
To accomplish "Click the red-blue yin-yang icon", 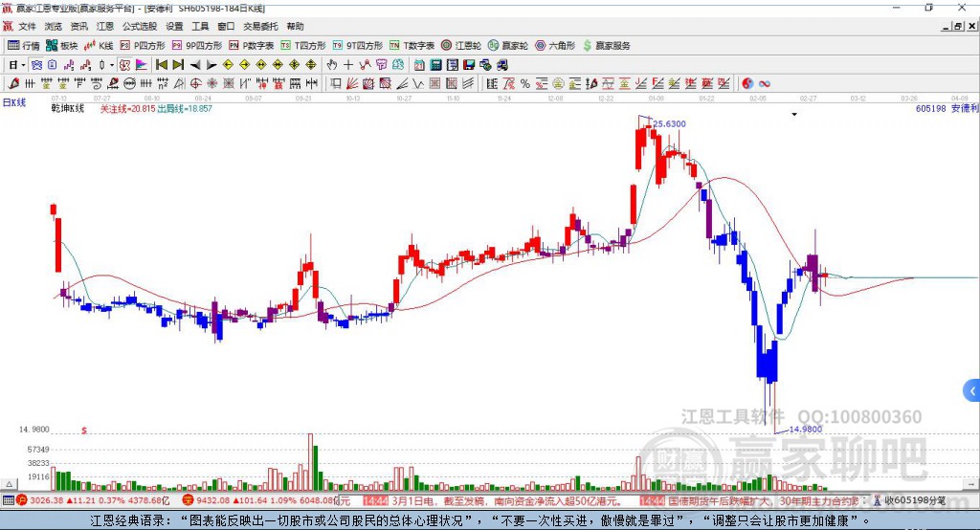I will pyautogui.click(x=747, y=83).
